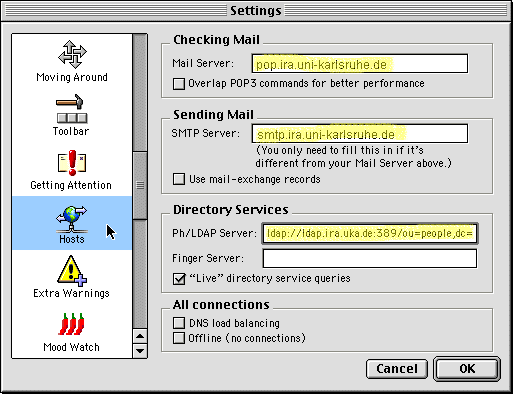Open the Getting Attention settings category

72,170
